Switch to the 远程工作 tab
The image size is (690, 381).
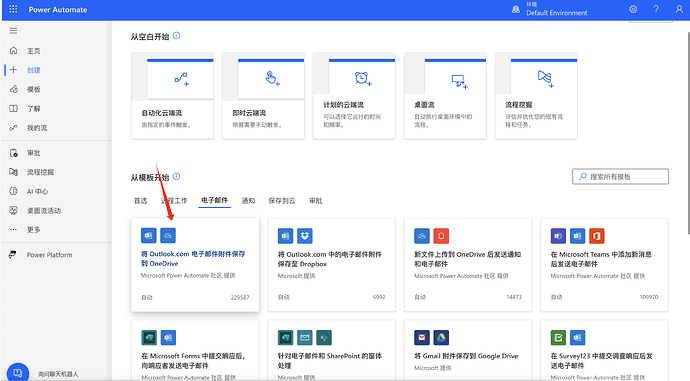click(174, 201)
